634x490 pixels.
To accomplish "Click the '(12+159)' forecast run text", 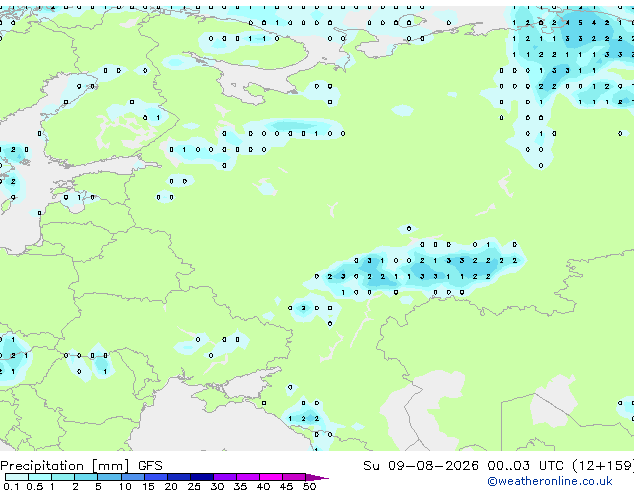I will [x=603, y=466].
